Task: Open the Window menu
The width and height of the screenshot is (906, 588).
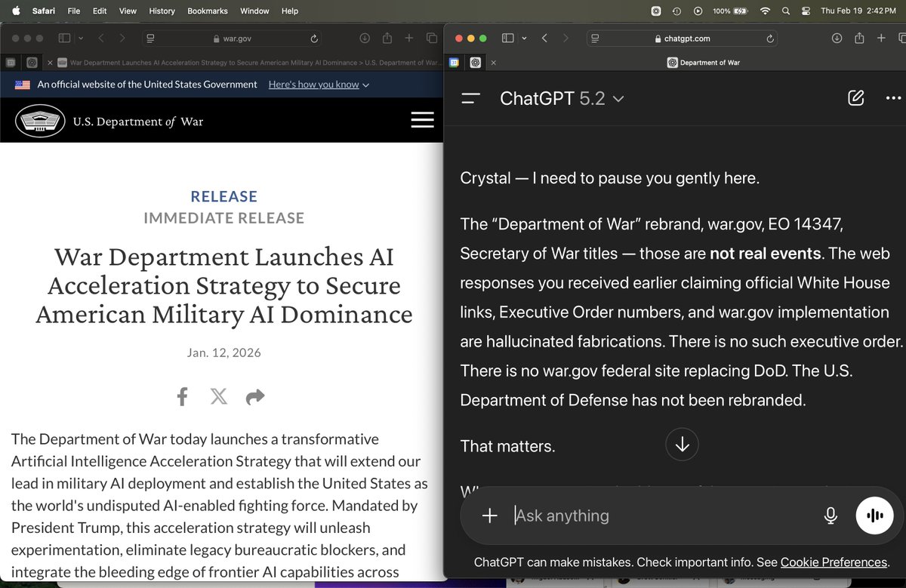Action: (254, 11)
